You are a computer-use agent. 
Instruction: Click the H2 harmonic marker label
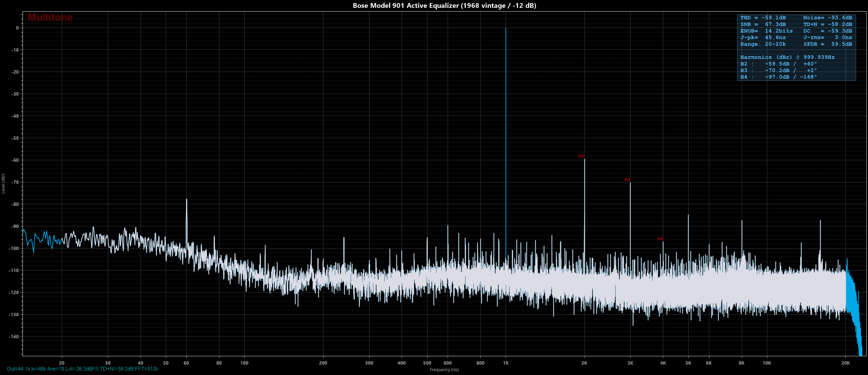(581, 156)
